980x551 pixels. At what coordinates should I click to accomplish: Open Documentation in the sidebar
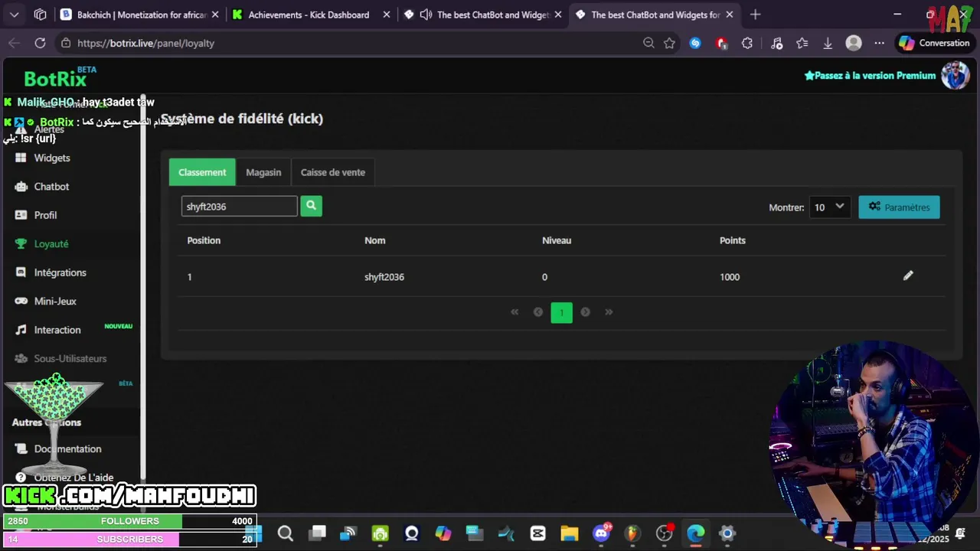pyautogui.click(x=67, y=449)
